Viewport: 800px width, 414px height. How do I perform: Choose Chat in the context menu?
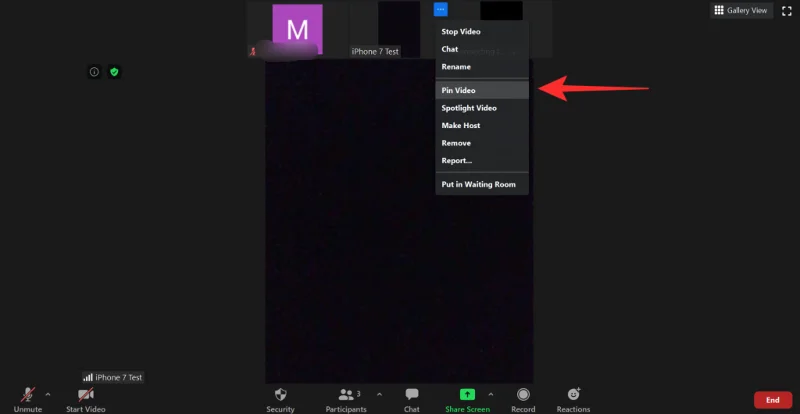[482, 49]
